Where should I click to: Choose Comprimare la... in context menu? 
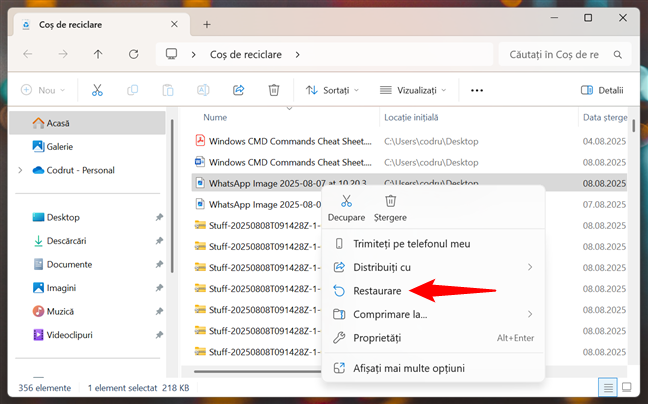point(433,314)
